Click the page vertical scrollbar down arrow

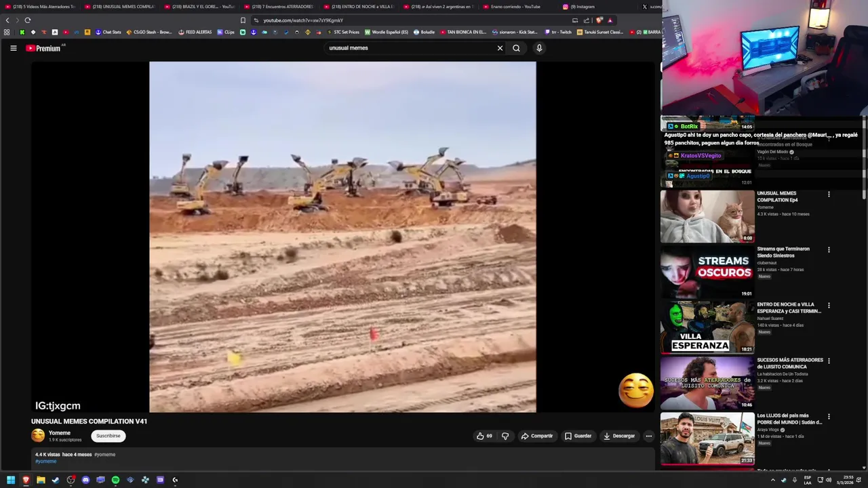tap(864, 467)
